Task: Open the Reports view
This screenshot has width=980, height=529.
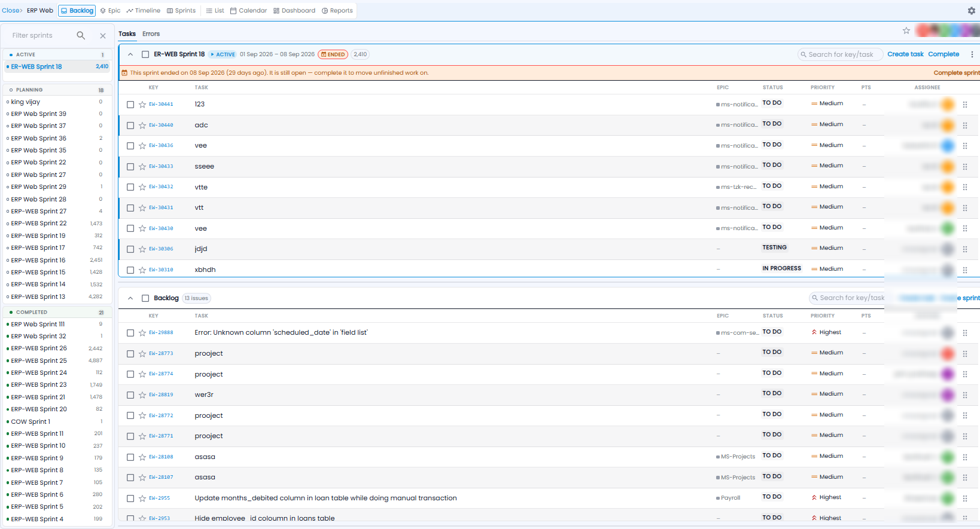Action: [337, 11]
